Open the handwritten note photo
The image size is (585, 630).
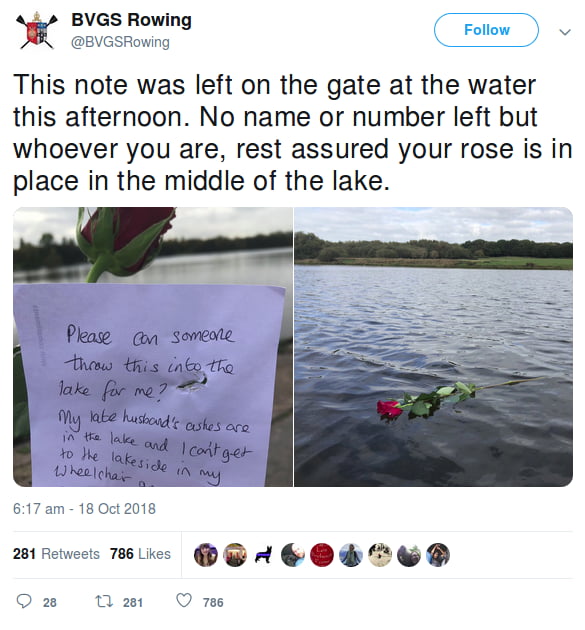[153, 347]
